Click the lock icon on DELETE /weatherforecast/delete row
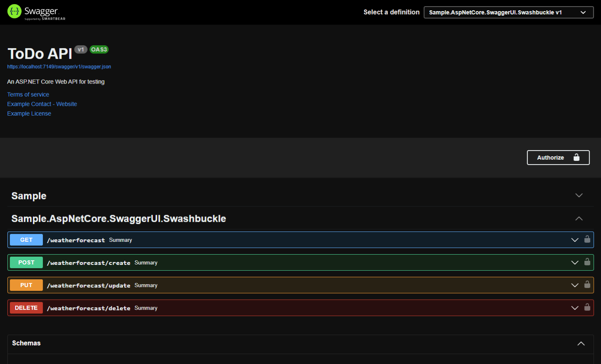601x364 pixels. point(587,307)
